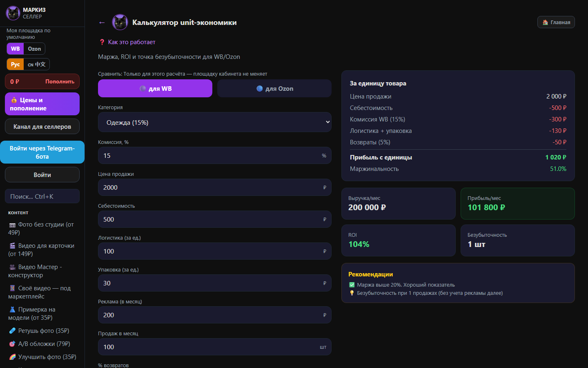Switch interface language to Chinese 中文
588x368 pixels.
tap(36, 64)
